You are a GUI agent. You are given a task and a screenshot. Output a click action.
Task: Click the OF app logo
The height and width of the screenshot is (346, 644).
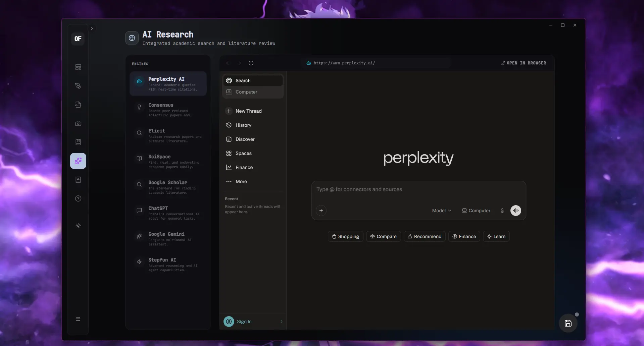click(x=78, y=39)
